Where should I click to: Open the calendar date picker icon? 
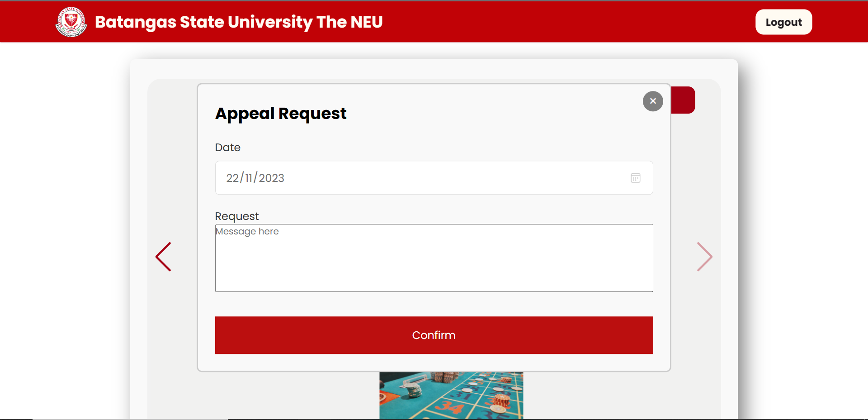click(x=635, y=178)
